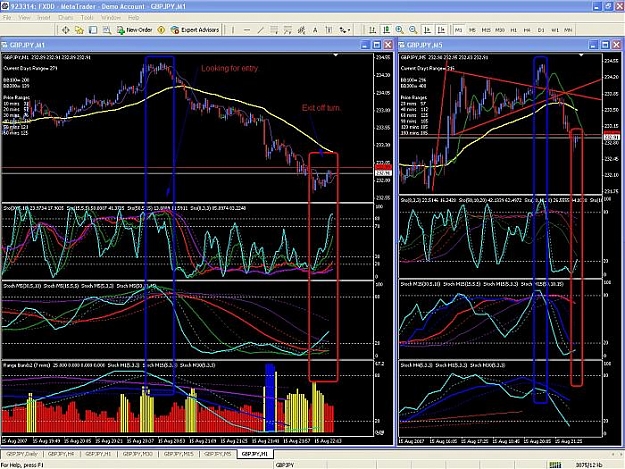625x469 pixels.
Task: Select the Vertical Line drawing tool
Action: click(233, 30)
